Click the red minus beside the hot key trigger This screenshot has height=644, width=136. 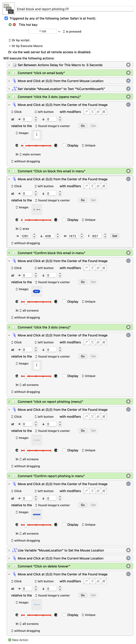[14, 25]
